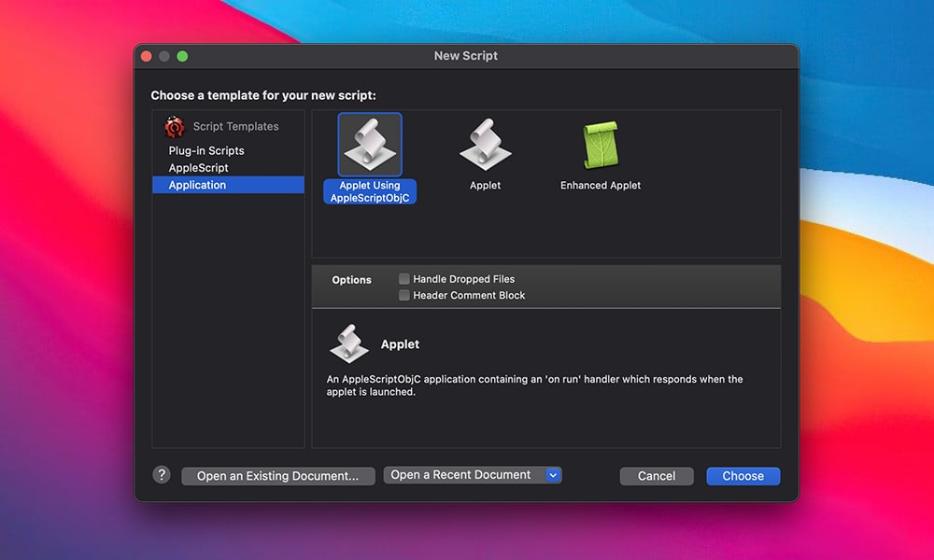Select Plug-in Scripts in the sidebar
This screenshot has width=934, height=560.
pos(206,150)
